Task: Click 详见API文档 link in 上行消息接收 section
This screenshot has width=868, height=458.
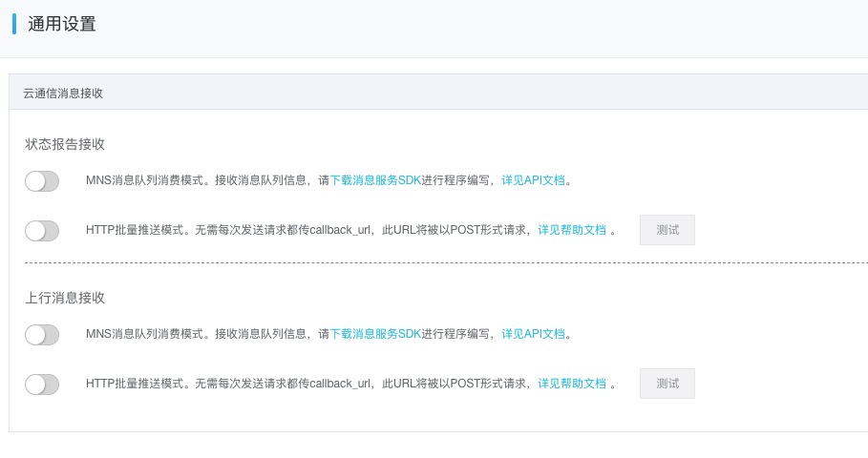Action: [534, 334]
